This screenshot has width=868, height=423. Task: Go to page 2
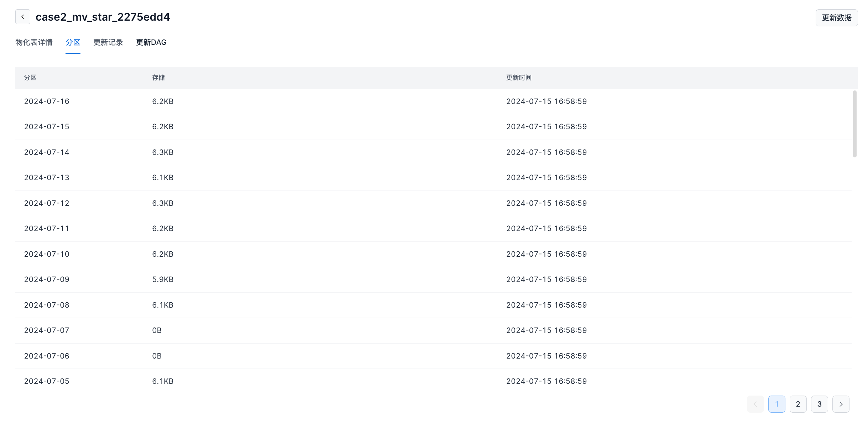click(798, 404)
